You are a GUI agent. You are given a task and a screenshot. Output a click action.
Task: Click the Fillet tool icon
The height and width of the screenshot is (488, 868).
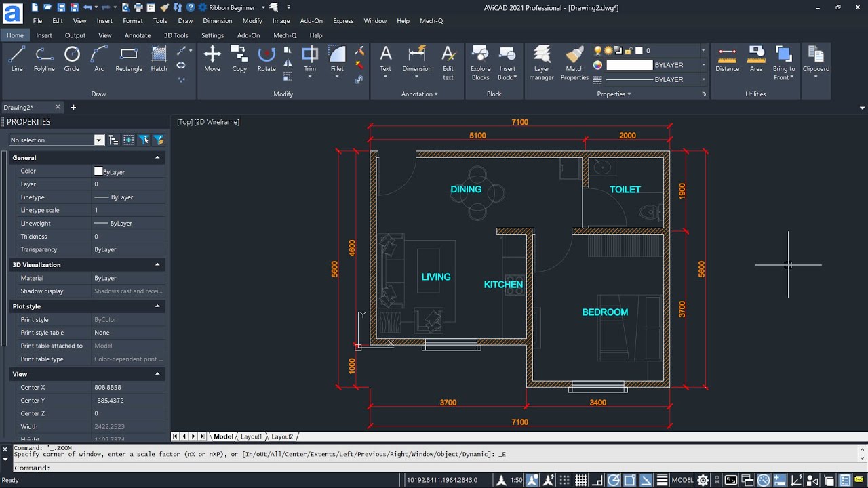[x=337, y=54]
